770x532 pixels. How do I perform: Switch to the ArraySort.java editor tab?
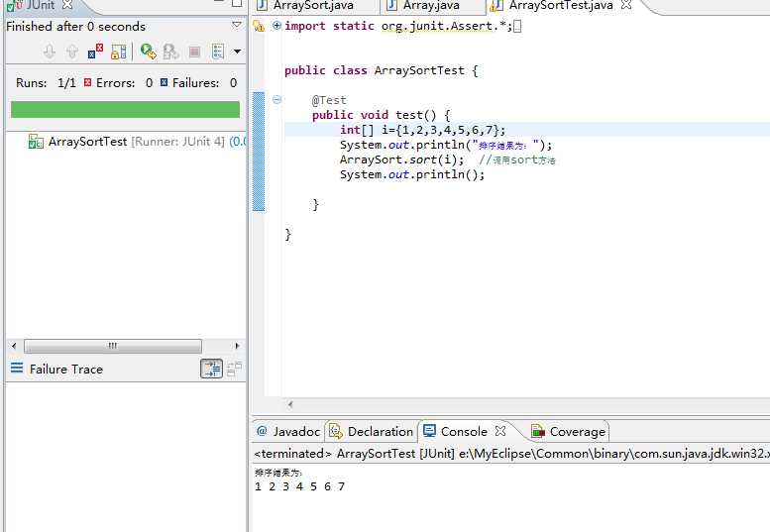(313, 5)
